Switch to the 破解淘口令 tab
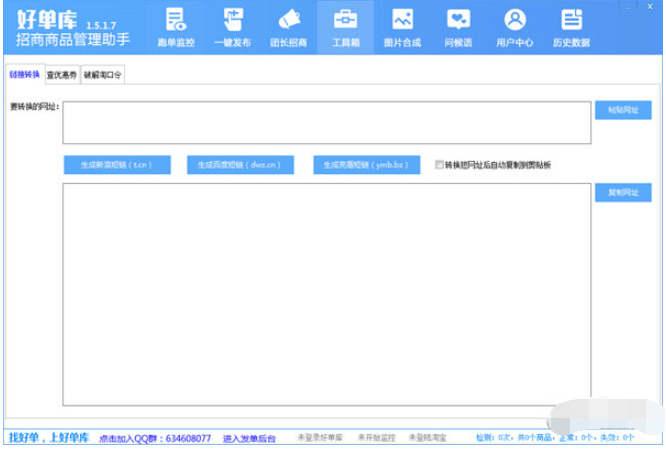Screen dimensions: 666x450 [102, 75]
